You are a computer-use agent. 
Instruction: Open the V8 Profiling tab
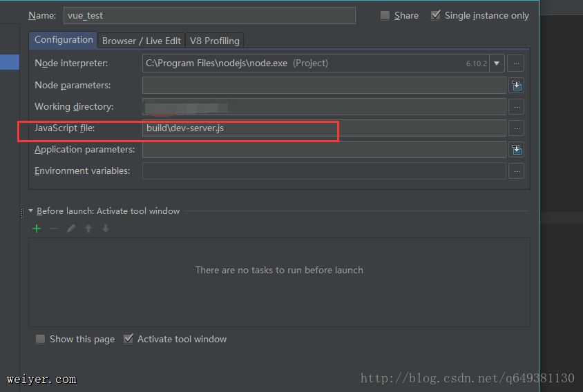point(215,41)
